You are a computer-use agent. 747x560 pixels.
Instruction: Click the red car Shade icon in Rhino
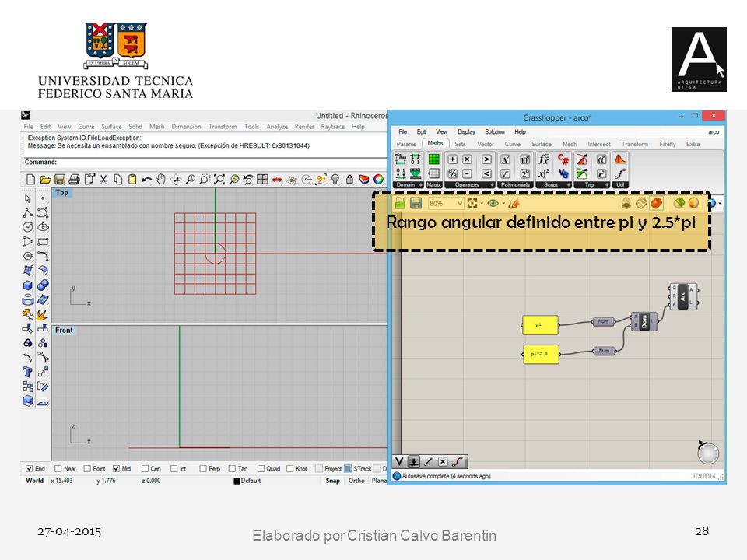coord(277,180)
